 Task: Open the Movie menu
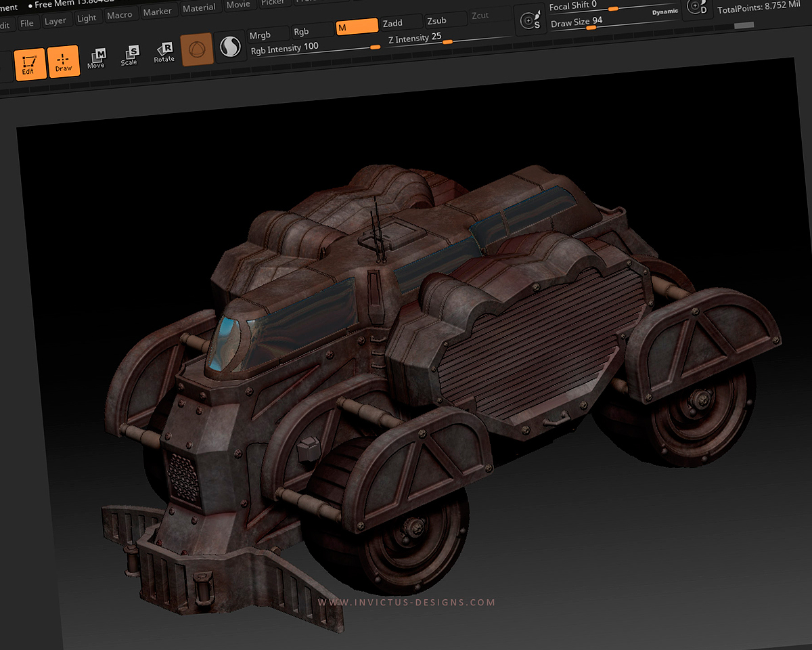pyautogui.click(x=238, y=5)
